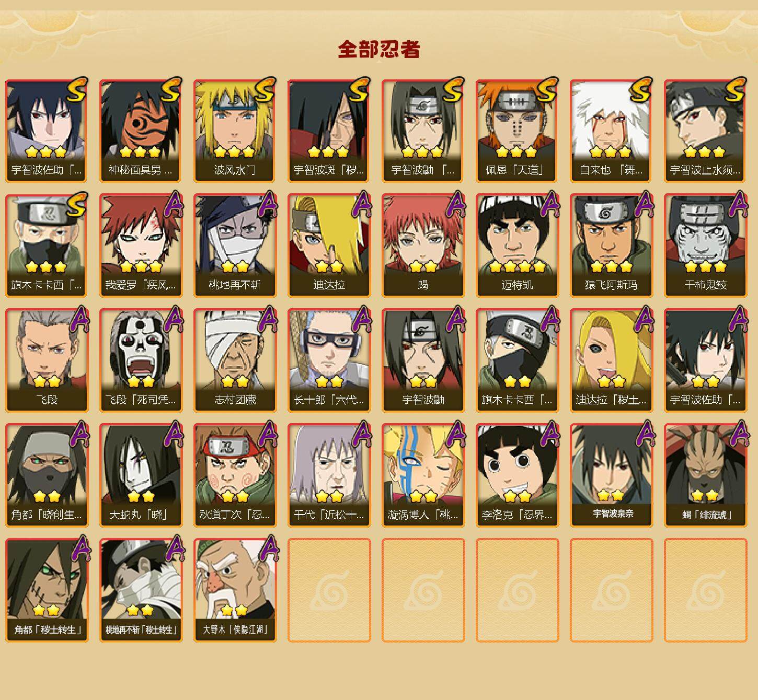The image size is (758, 700).
Task: Choose the 桃地再不斩「秽土转生」 card
Action: pos(141,590)
